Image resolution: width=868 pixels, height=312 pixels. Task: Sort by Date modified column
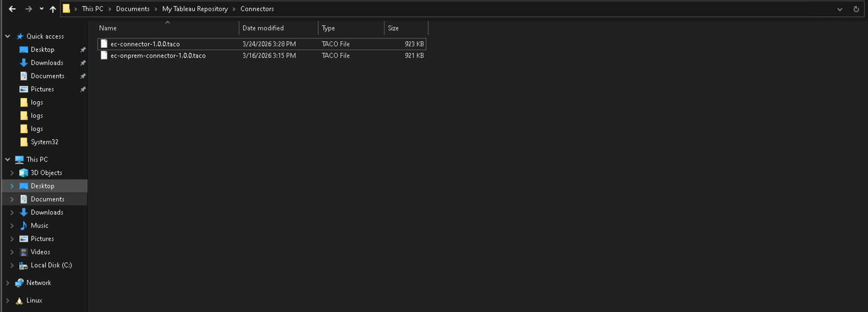coord(279,28)
